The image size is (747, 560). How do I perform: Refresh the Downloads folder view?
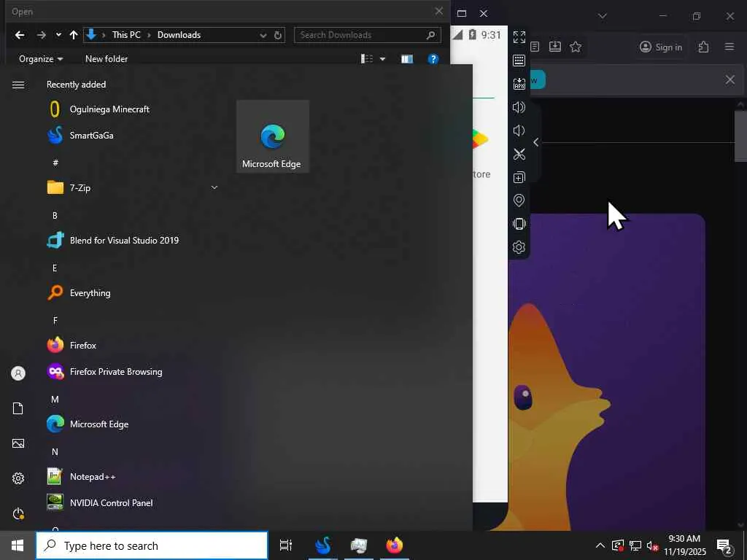point(278,35)
